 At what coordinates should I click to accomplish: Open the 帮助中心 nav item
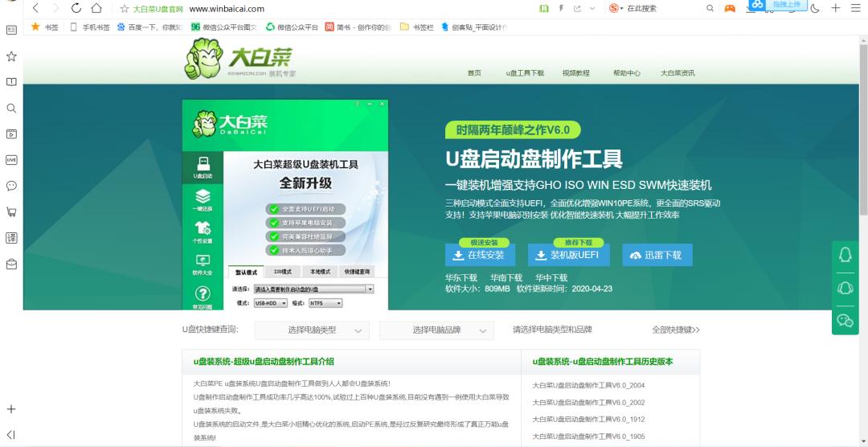[627, 72]
